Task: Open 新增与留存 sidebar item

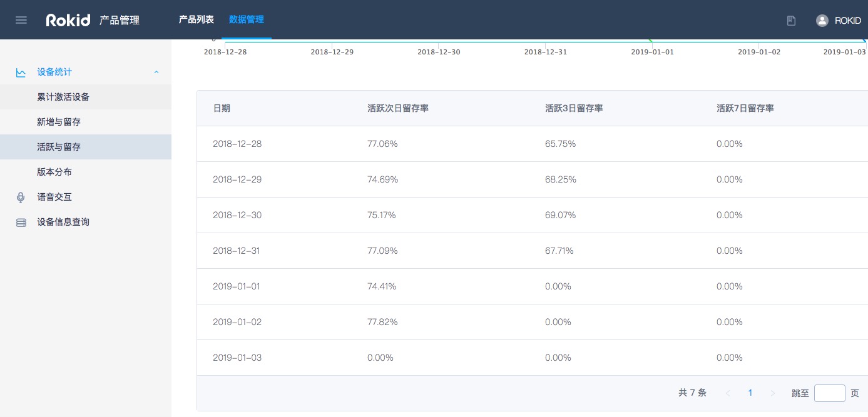Action: (59, 122)
